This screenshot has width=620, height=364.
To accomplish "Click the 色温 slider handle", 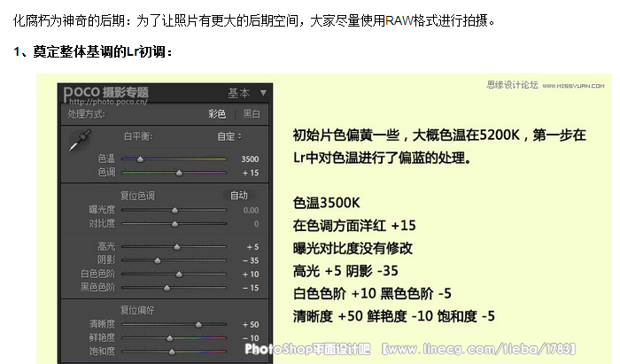I will click(x=140, y=159).
